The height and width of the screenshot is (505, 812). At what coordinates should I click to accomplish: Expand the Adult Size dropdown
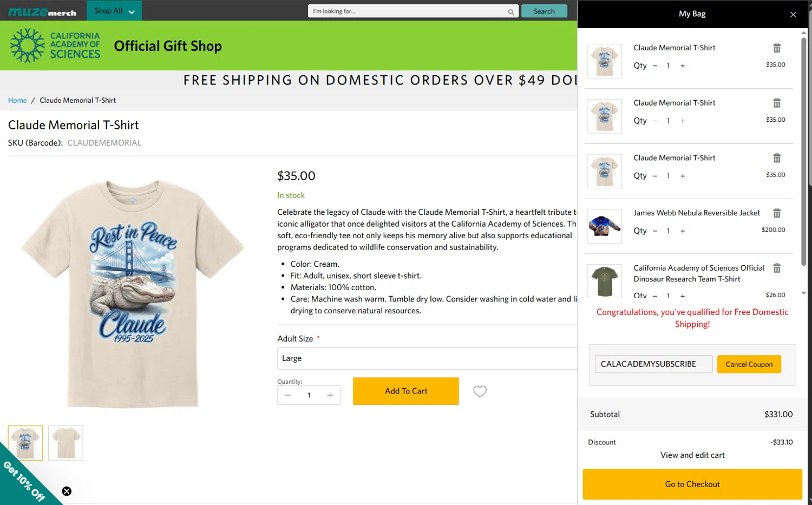click(x=427, y=358)
